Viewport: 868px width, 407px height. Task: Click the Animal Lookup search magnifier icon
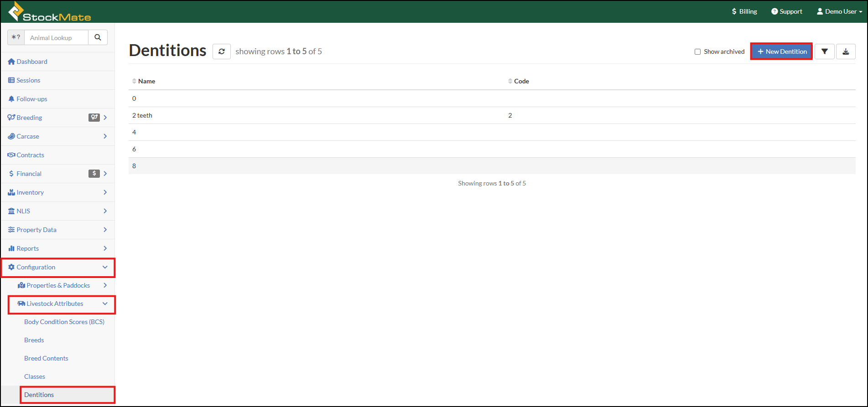(x=98, y=37)
